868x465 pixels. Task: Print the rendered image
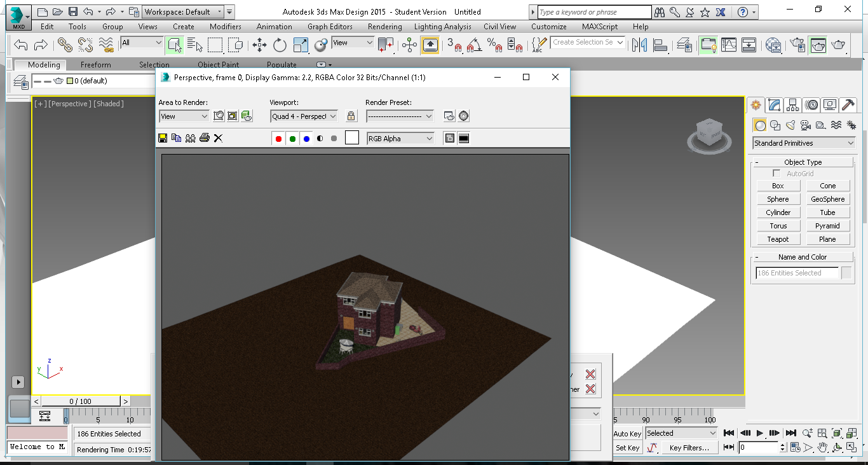coord(204,138)
